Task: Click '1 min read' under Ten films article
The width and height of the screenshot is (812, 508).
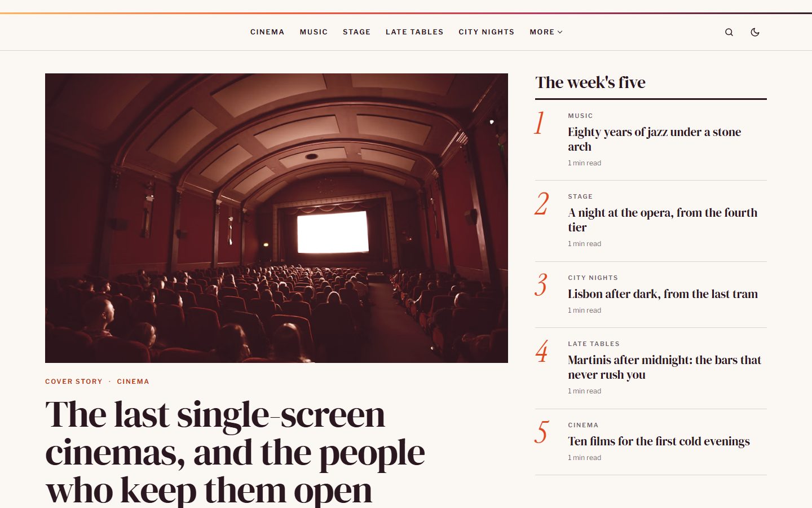Action: [584, 458]
